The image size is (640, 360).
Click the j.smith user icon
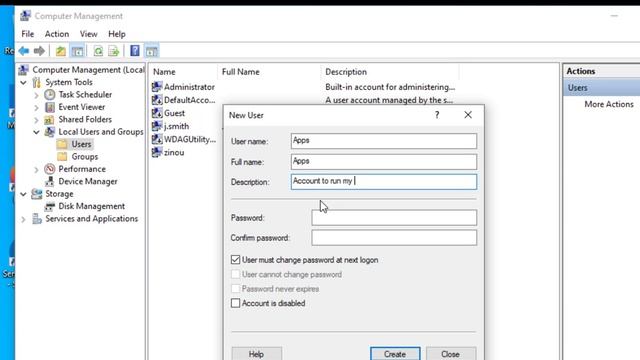point(157,126)
